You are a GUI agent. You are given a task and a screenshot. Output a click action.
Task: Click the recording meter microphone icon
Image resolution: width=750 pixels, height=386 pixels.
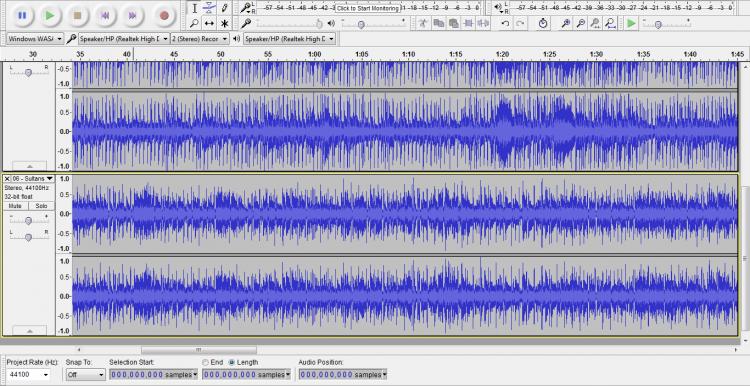tap(245, 8)
